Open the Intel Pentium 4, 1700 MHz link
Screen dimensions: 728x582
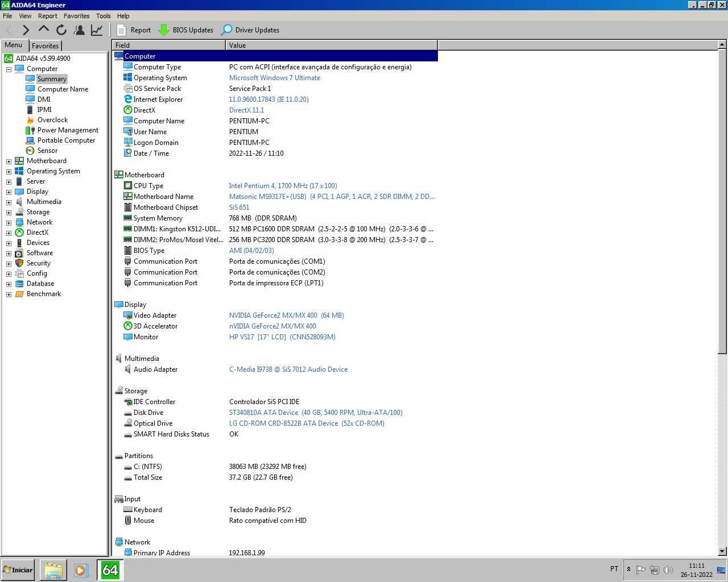click(283, 186)
